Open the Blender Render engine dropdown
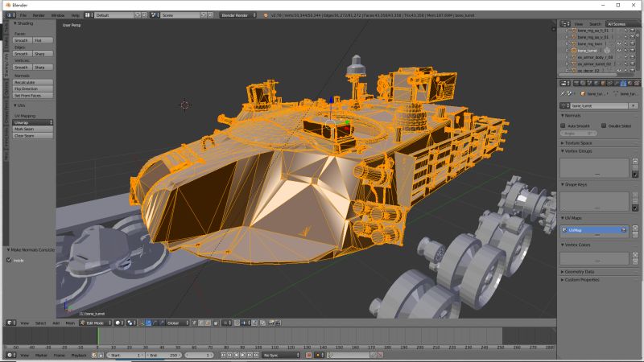644x362 pixels. coord(237,15)
